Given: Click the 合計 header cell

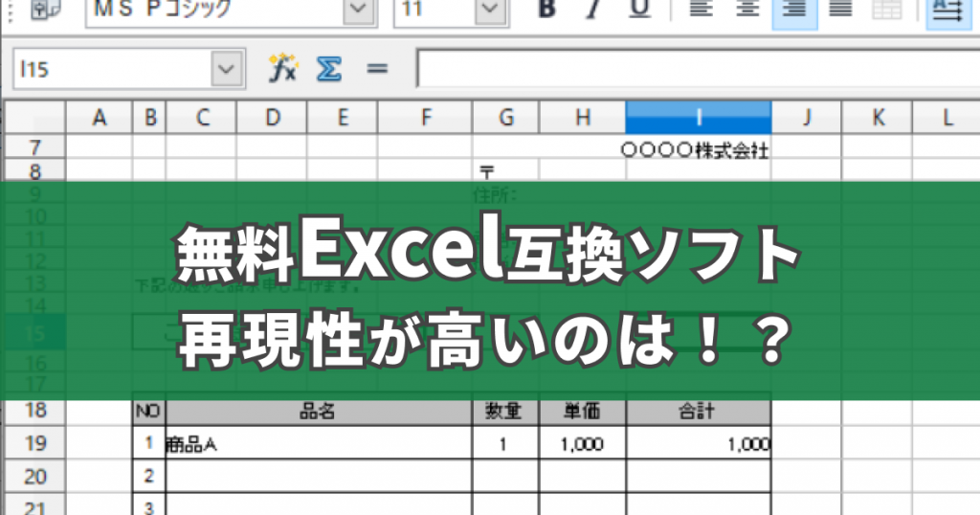Looking at the screenshot, I should tap(699, 412).
